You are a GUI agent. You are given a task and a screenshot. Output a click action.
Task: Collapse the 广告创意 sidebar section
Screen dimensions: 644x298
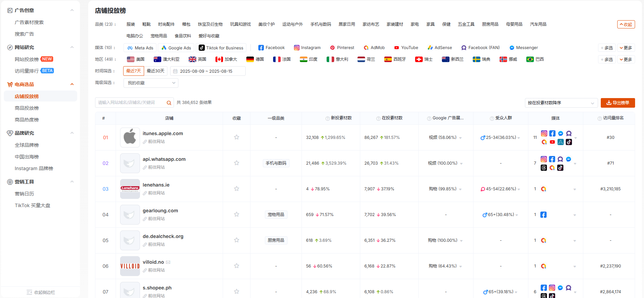pyautogui.click(x=72, y=10)
